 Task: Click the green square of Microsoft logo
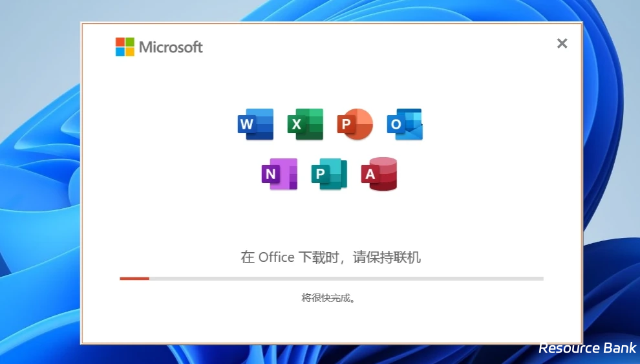[130, 42]
